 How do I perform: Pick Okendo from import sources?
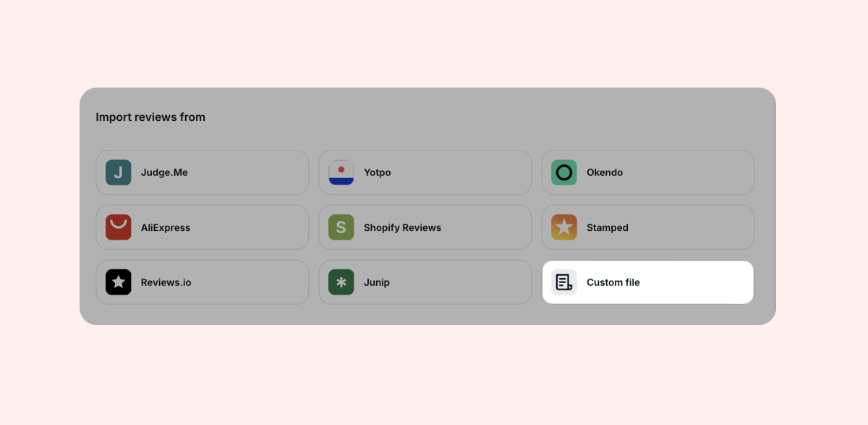(x=648, y=172)
